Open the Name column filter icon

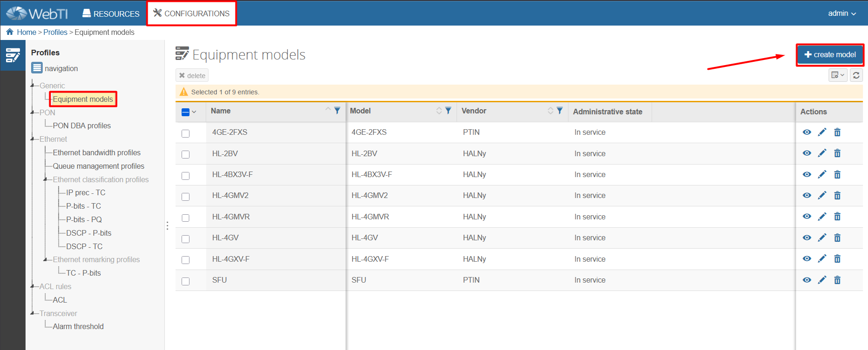(337, 111)
